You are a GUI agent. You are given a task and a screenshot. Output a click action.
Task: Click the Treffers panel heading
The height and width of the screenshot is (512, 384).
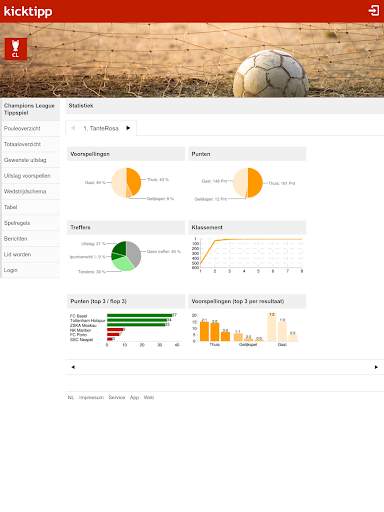tap(80, 227)
